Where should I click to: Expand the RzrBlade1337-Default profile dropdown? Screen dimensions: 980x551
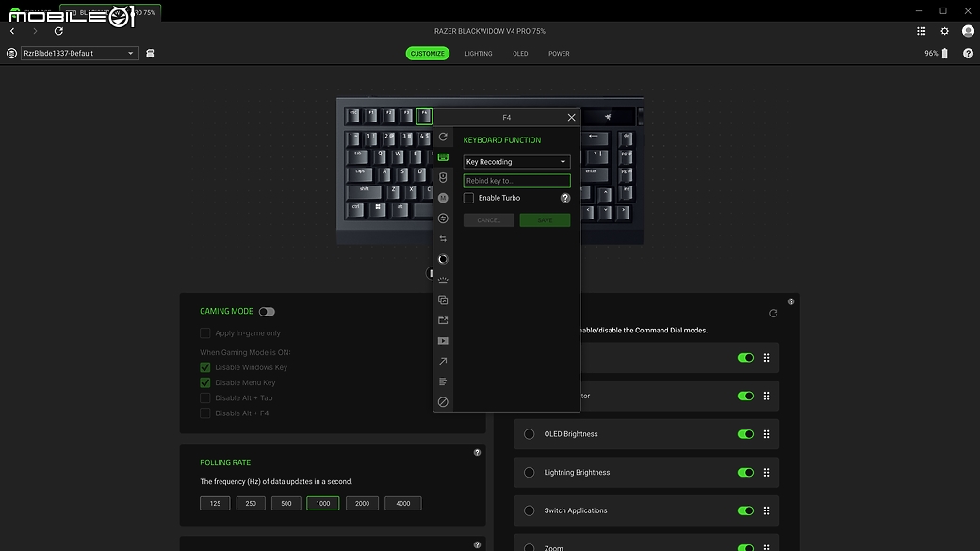(x=79, y=53)
